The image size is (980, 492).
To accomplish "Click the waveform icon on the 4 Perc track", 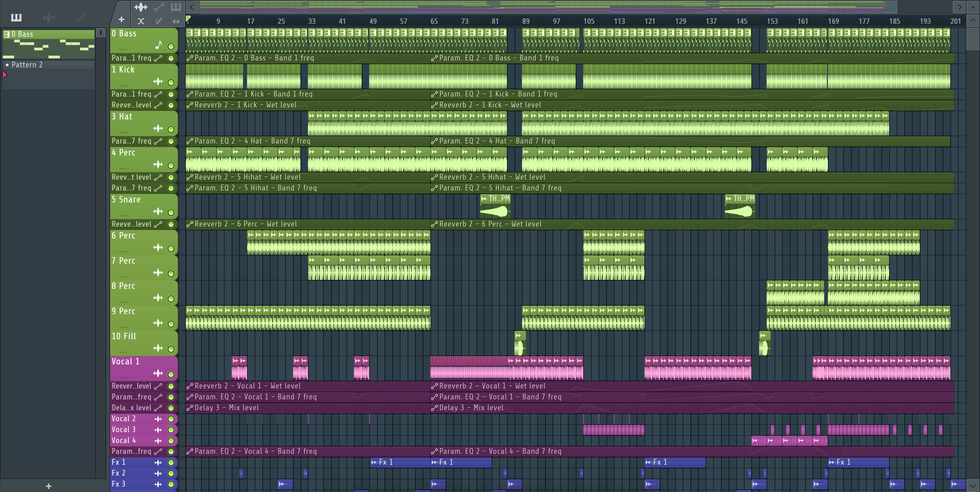I will [x=158, y=164].
